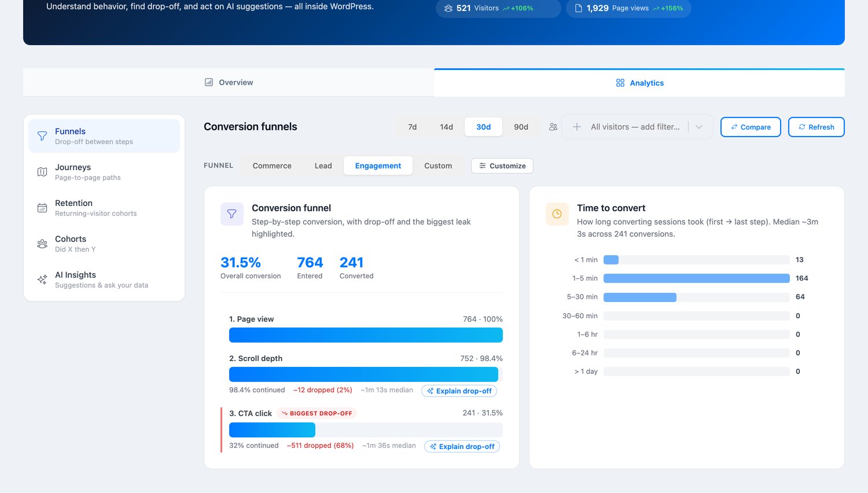Open Journeys page-to-page paths section

point(104,172)
